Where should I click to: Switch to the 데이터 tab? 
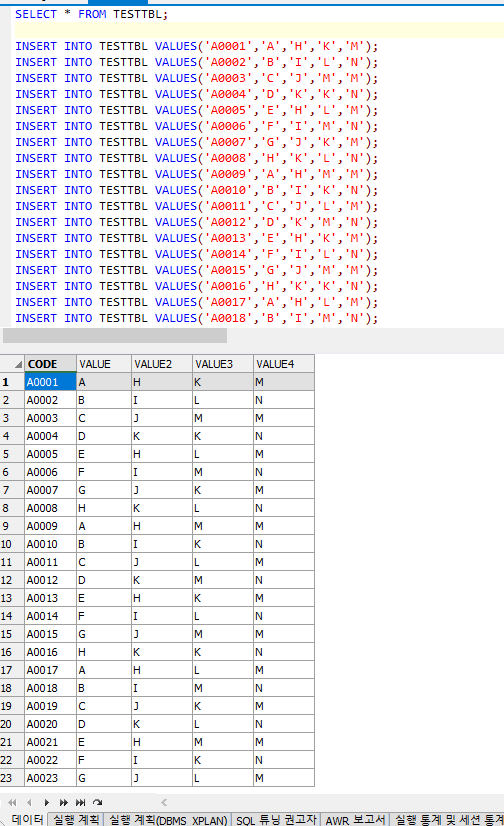[27, 819]
